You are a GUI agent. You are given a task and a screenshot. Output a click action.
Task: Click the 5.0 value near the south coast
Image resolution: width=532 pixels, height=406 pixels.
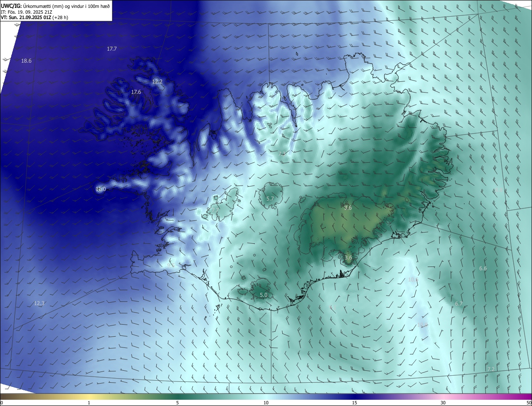pyautogui.click(x=264, y=295)
